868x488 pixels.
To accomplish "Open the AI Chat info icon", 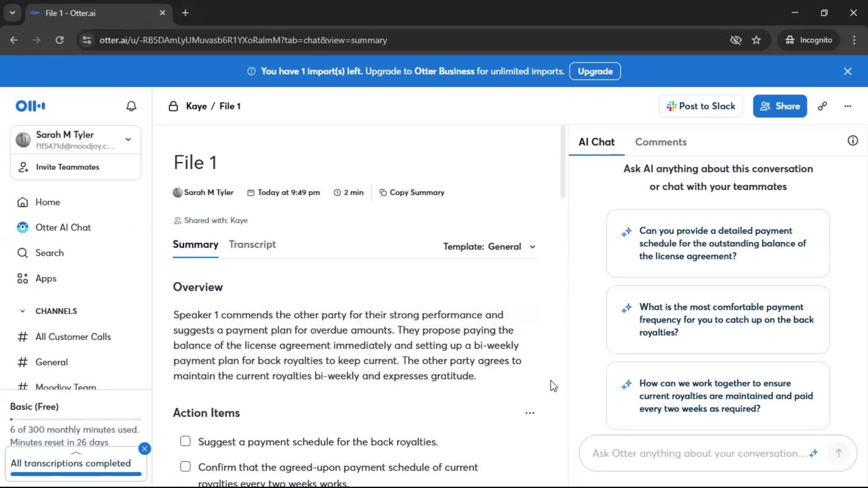I will pos(853,141).
